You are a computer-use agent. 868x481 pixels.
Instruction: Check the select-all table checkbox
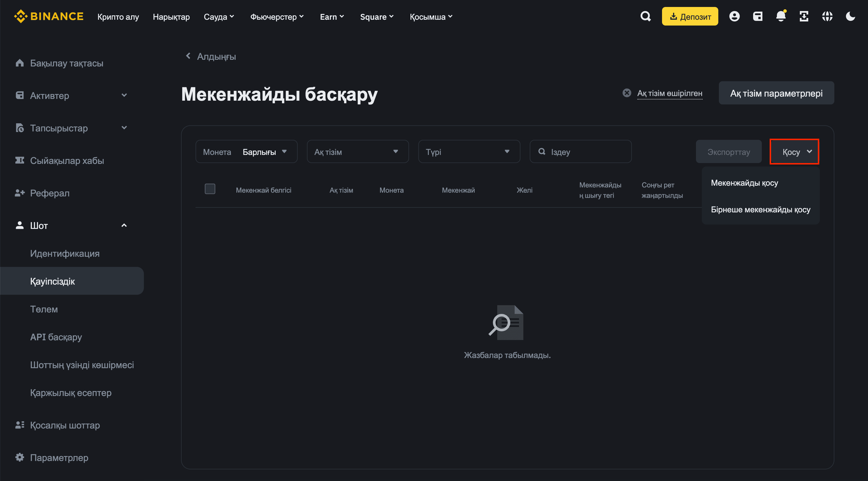pos(210,189)
